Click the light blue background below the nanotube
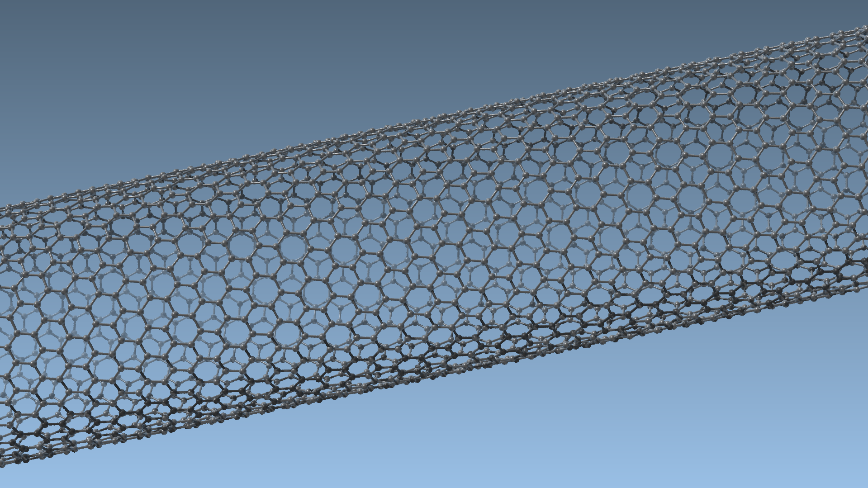868x488 pixels. point(588,430)
